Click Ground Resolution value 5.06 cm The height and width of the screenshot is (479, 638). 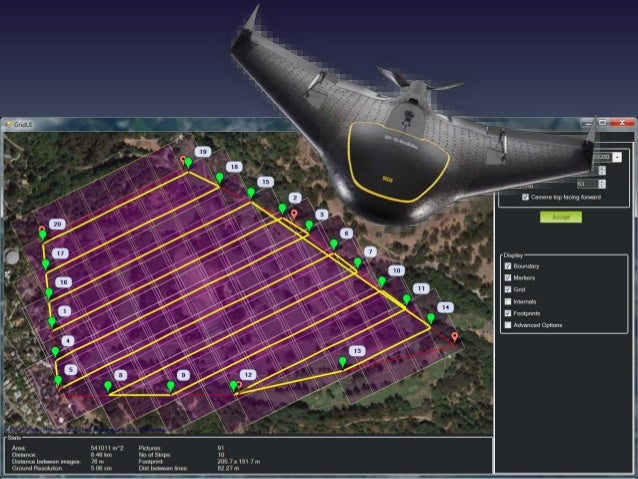(x=101, y=468)
